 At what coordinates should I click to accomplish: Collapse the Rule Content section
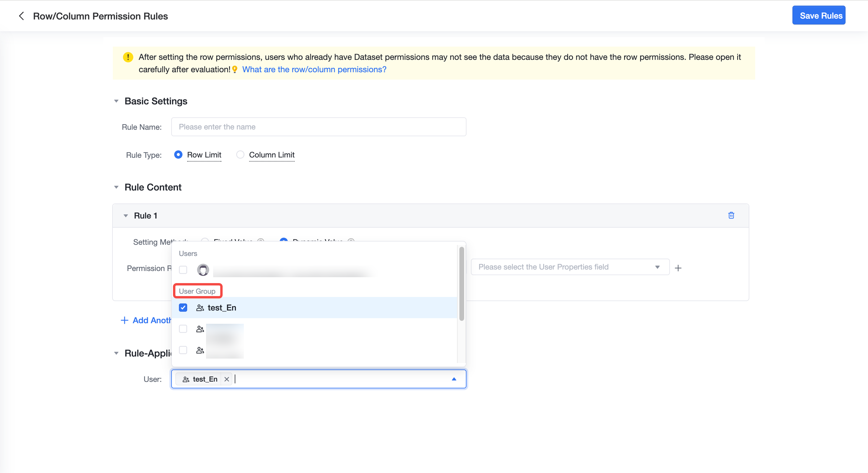(116, 187)
